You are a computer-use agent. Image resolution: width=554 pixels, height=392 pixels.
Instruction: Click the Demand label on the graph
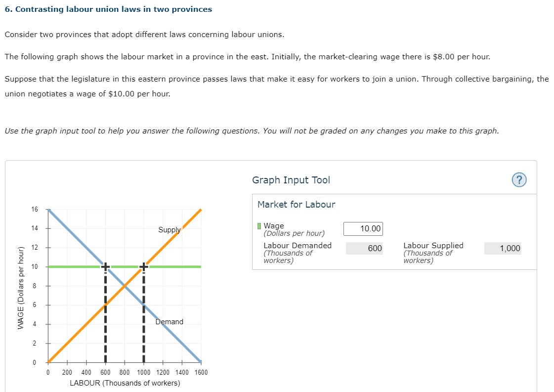(x=169, y=322)
